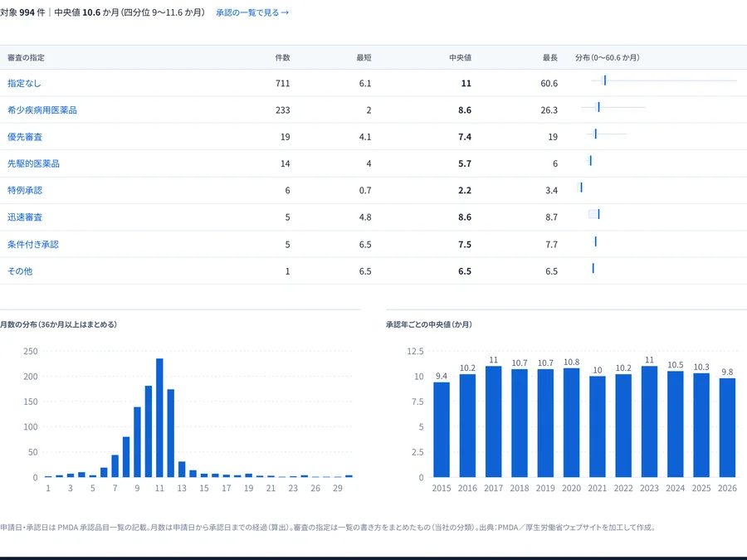Click the distribution marker in 希少疾病用医薬品 row
Viewport: 747px width, 560px height.
(x=598, y=107)
